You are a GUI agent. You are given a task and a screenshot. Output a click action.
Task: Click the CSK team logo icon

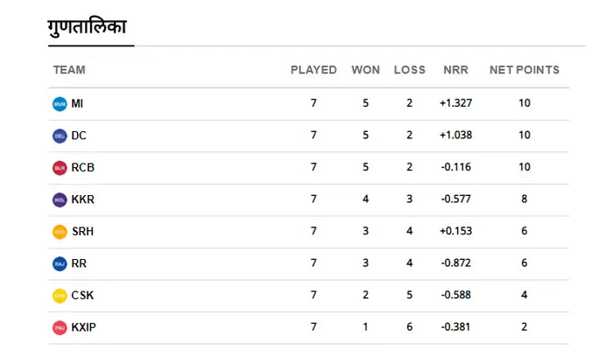(x=60, y=296)
